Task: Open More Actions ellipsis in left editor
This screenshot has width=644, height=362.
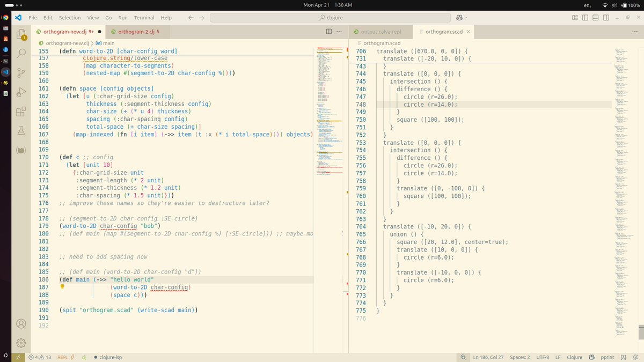Action: click(338, 32)
